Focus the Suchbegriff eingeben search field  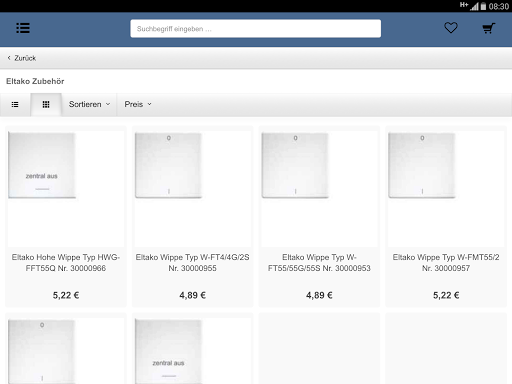[x=256, y=29]
